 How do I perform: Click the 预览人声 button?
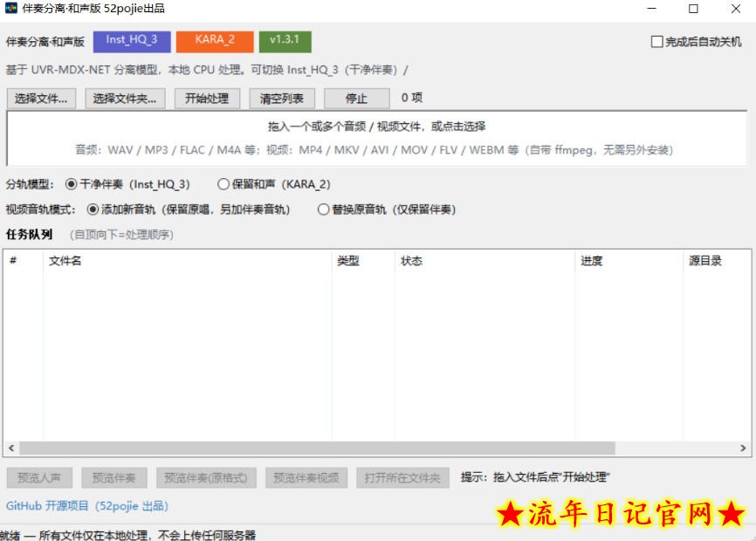[39, 478]
